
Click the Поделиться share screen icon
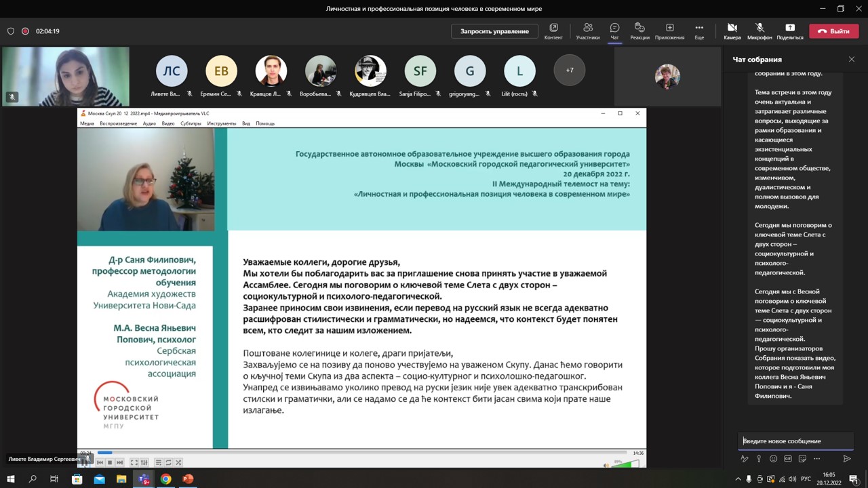[789, 30]
